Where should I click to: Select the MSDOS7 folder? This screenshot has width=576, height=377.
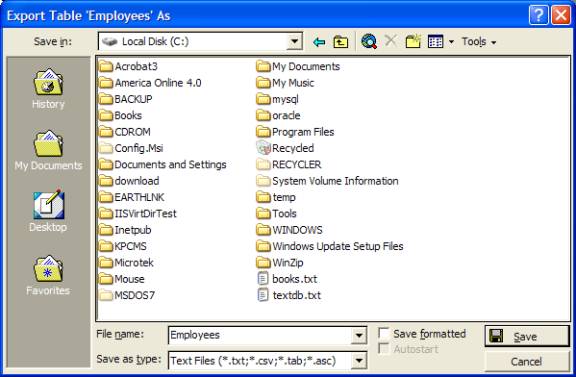point(127,295)
